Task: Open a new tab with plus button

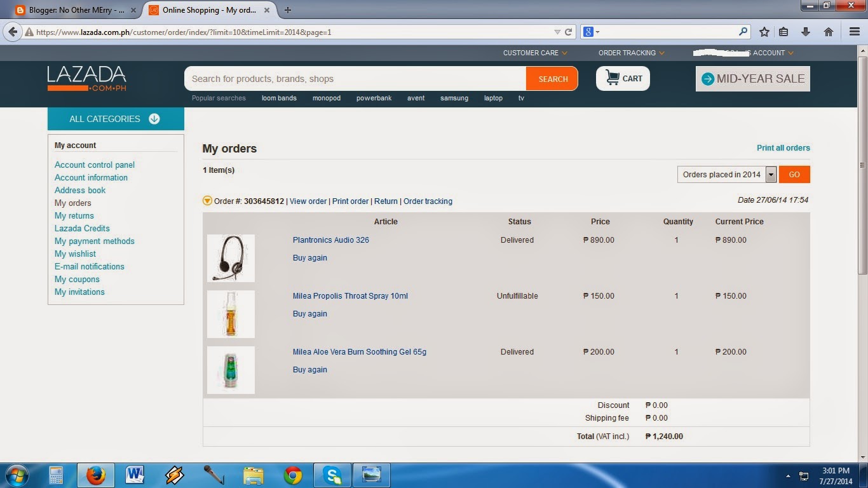Action: tap(288, 10)
